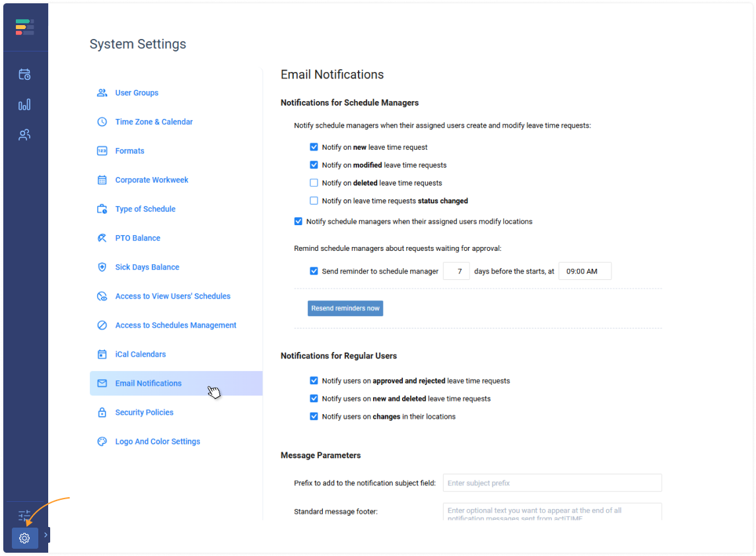Uncheck Notify on new leave time request

[x=314, y=147]
